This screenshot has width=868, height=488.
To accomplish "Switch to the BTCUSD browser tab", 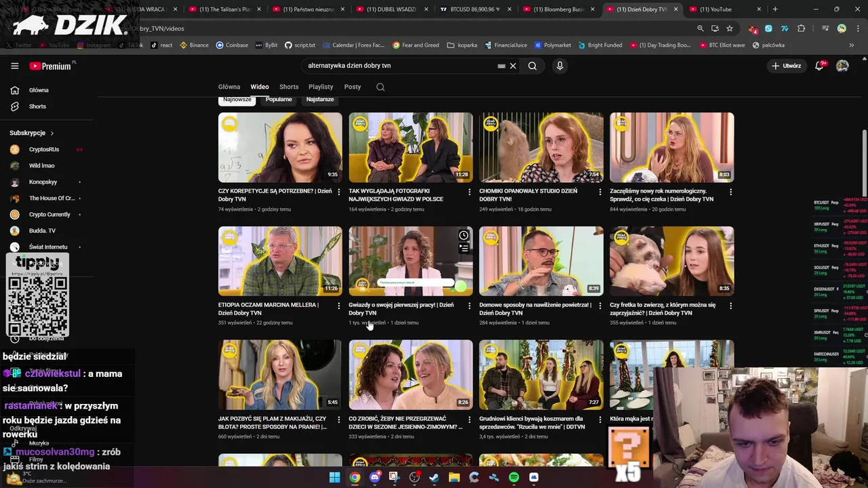I will tap(475, 9).
